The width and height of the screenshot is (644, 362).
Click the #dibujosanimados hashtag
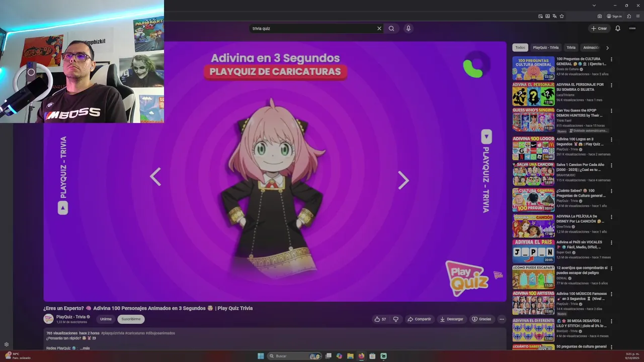point(160,333)
